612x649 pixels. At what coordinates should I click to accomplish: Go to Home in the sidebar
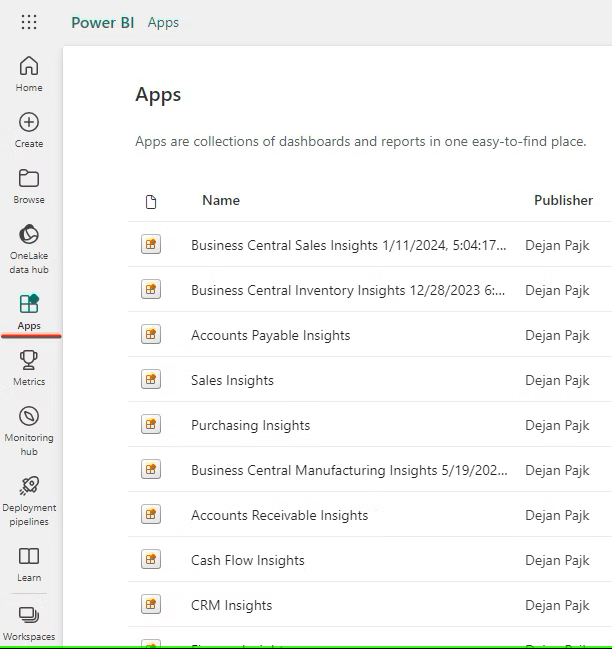29,74
